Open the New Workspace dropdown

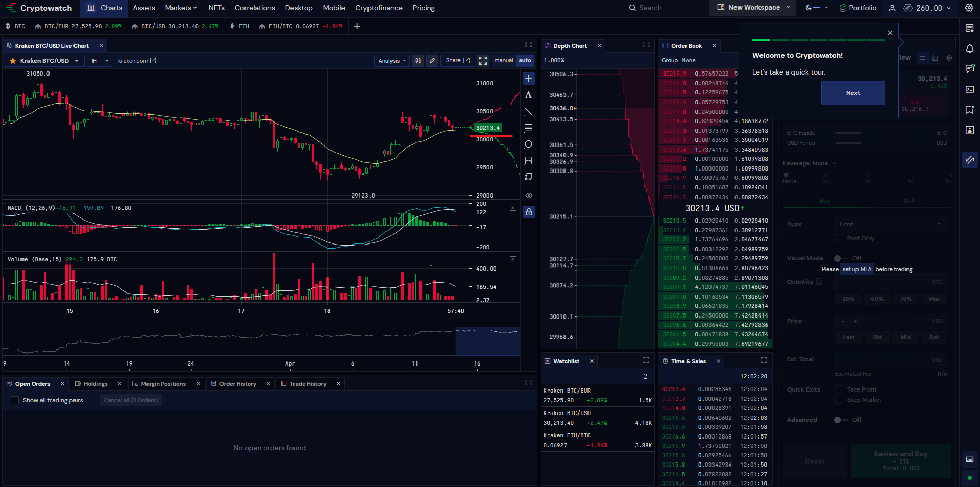click(753, 8)
